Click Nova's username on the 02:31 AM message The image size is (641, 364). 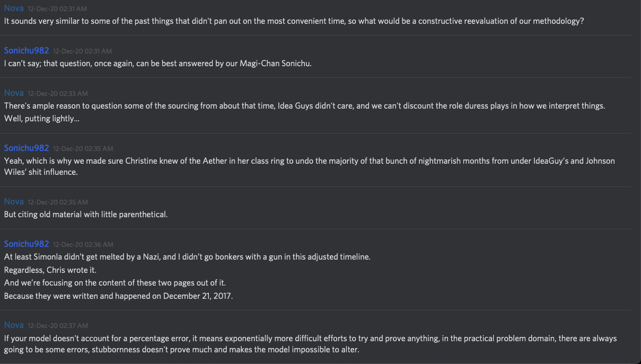(x=14, y=8)
